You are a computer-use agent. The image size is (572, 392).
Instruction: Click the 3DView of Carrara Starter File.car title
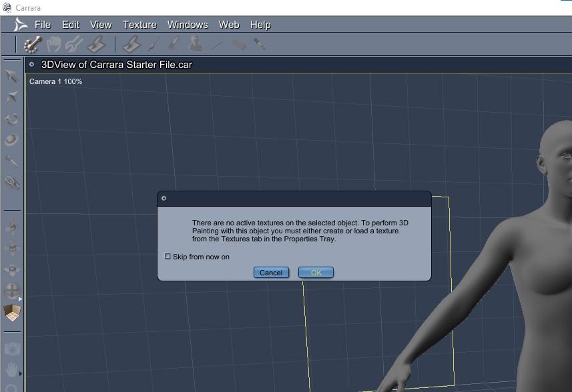117,65
